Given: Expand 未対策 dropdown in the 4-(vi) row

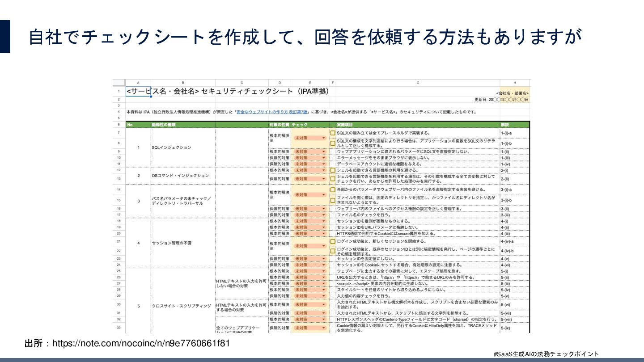Looking at the screenshot, I should [310, 265].
